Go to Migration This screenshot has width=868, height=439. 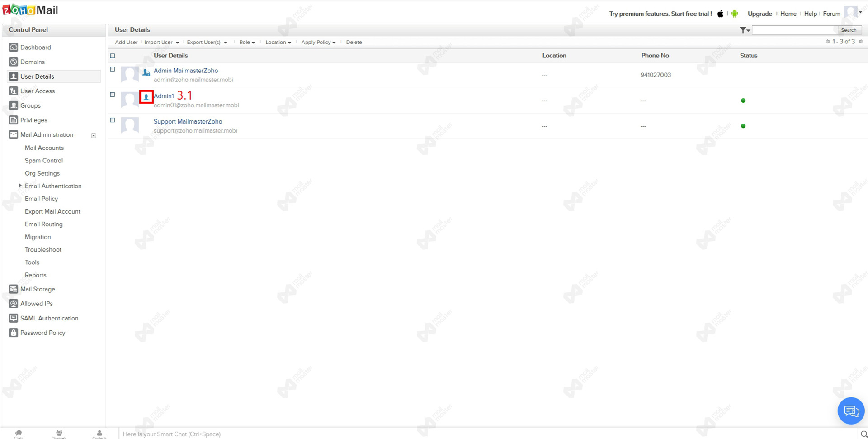point(38,237)
